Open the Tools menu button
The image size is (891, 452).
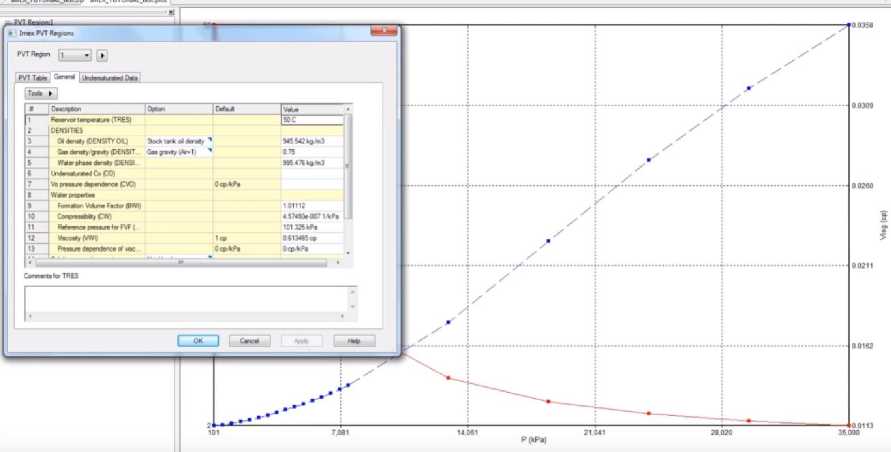(40, 93)
